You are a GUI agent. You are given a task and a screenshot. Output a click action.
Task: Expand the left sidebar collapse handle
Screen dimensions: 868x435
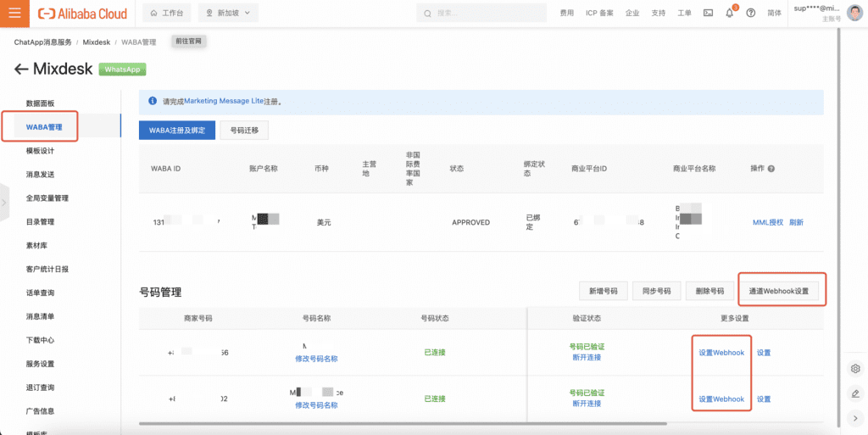[4, 202]
